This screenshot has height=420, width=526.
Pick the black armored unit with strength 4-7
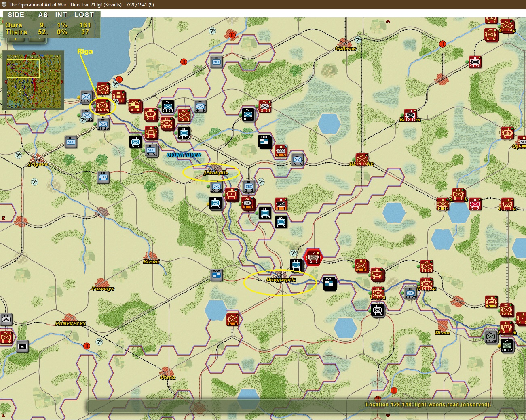coord(135,142)
